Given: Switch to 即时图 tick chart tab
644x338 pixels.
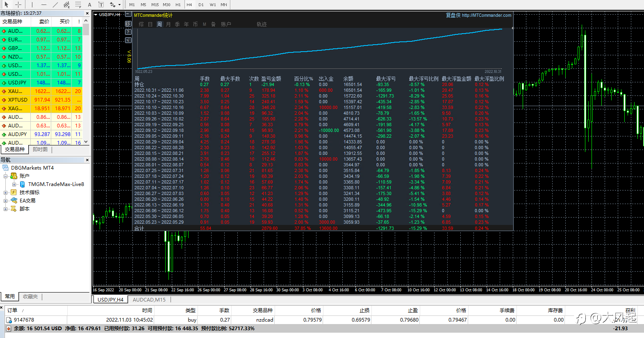Looking at the screenshot, I should [x=40, y=150].
